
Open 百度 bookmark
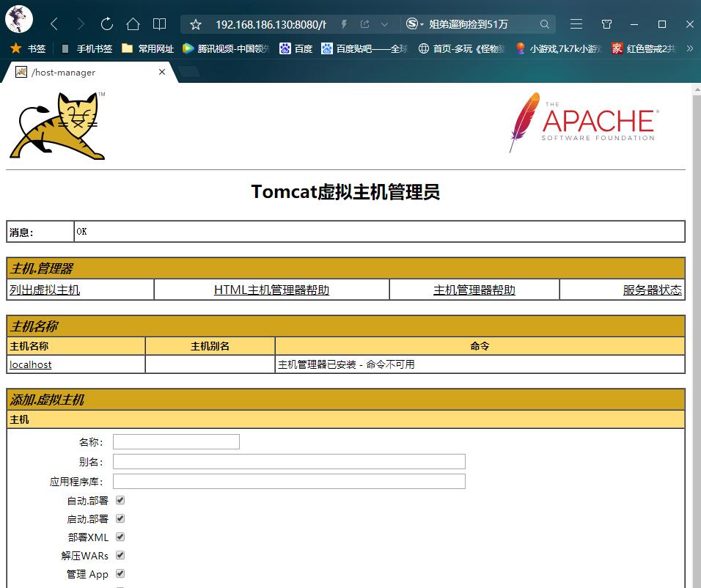pyautogui.click(x=296, y=48)
